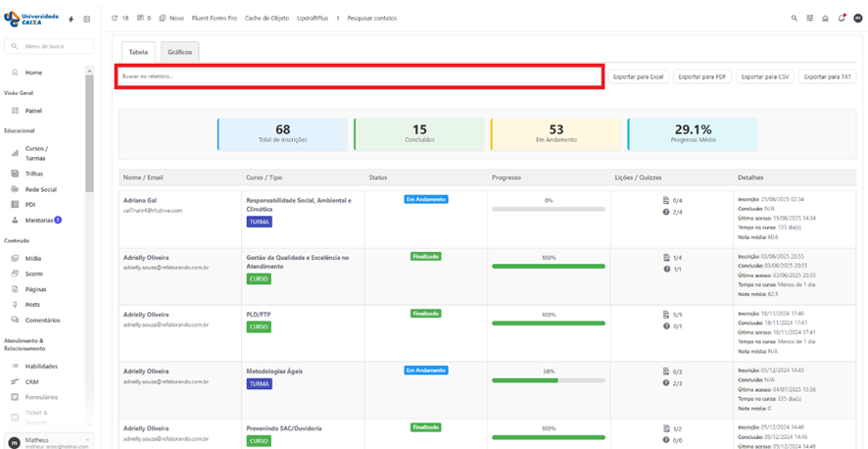
Task: Click the updates icon showing 18
Action: (121, 18)
